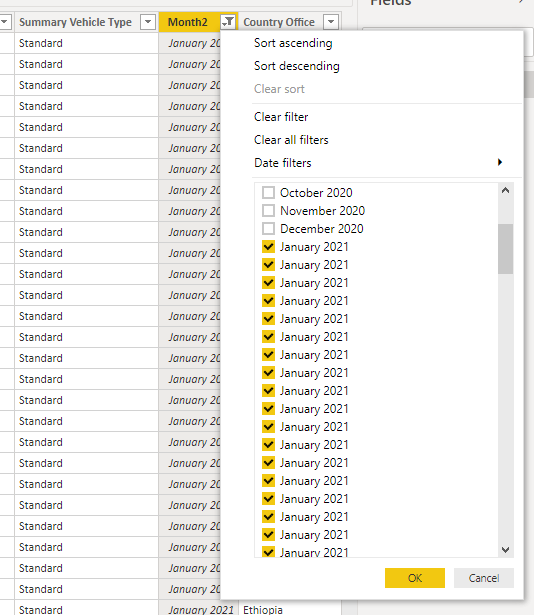Expand the Date filters submenu arrow
This screenshot has width=534, height=615.
(500, 162)
